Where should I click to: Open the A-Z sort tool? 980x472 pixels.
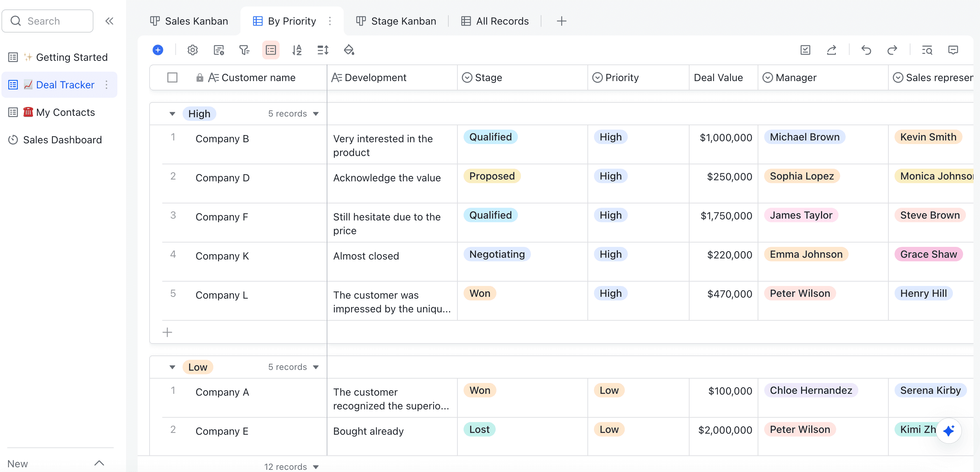[x=297, y=50]
